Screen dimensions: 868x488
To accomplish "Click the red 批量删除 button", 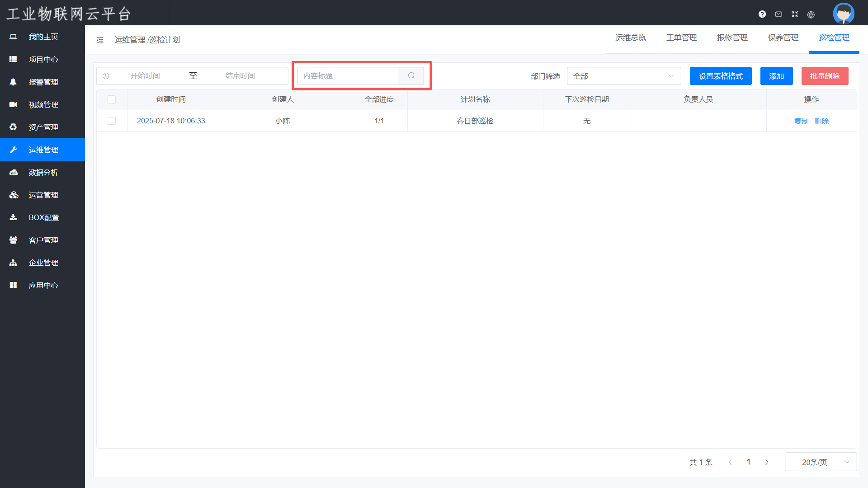I will click(825, 76).
